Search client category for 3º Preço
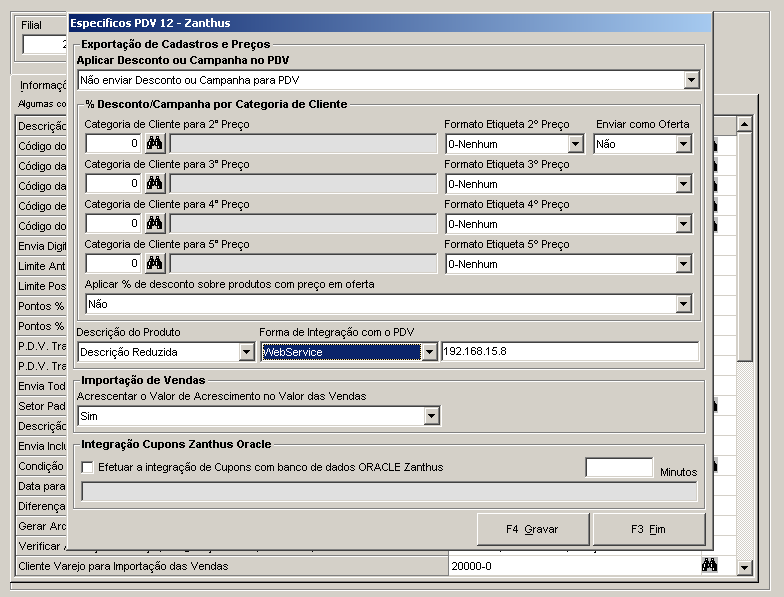Image resolution: width=784 pixels, height=597 pixels. [154, 184]
